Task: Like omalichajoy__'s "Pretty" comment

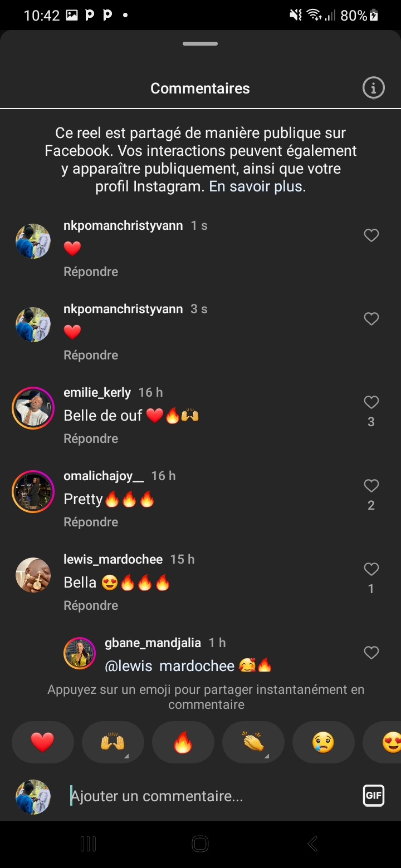Action: click(371, 486)
